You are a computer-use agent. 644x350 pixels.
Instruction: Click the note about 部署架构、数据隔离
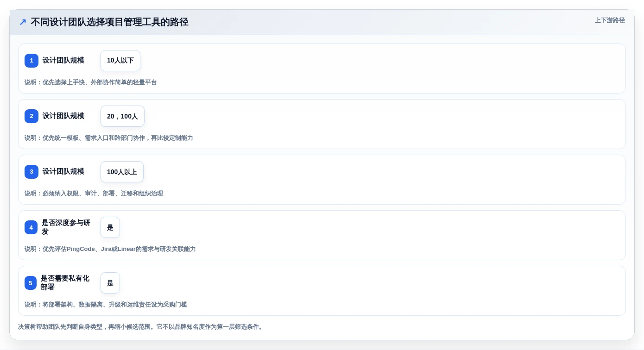click(x=106, y=305)
